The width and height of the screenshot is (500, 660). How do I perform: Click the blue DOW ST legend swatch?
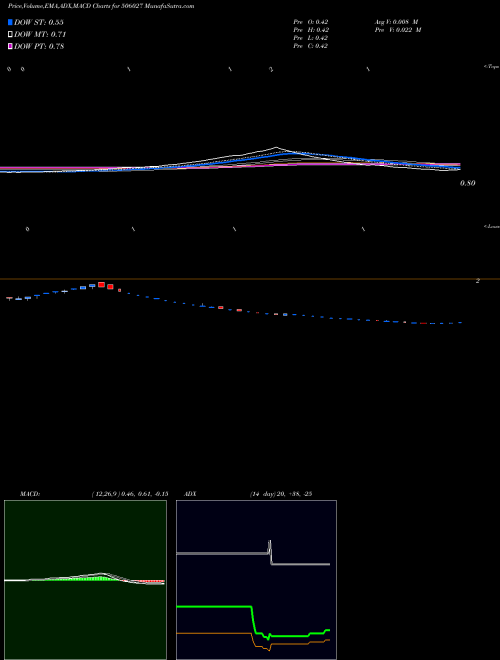[10, 22]
